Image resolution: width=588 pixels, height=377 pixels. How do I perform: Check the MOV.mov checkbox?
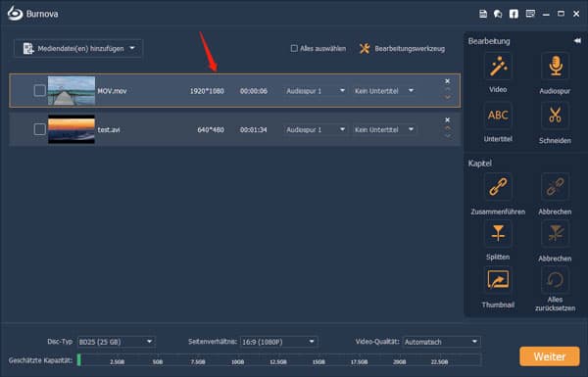pyautogui.click(x=40, y=91)
